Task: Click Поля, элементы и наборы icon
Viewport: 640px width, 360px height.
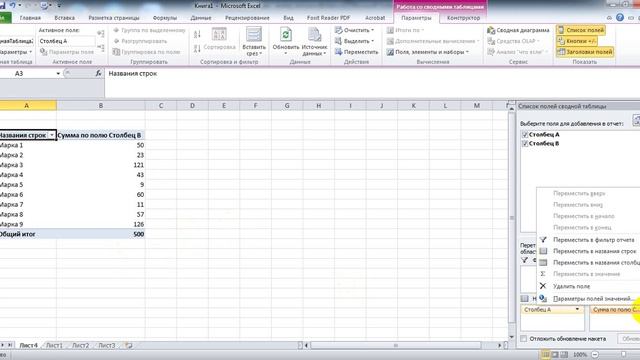Action: [390, 52]
